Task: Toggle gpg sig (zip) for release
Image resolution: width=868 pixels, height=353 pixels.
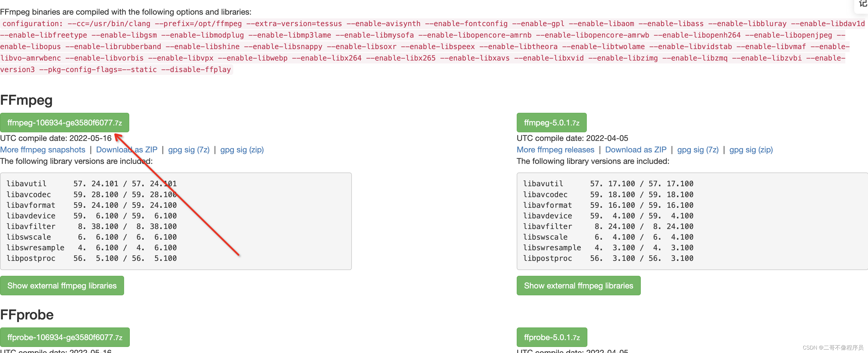Action: pos(751,150)
